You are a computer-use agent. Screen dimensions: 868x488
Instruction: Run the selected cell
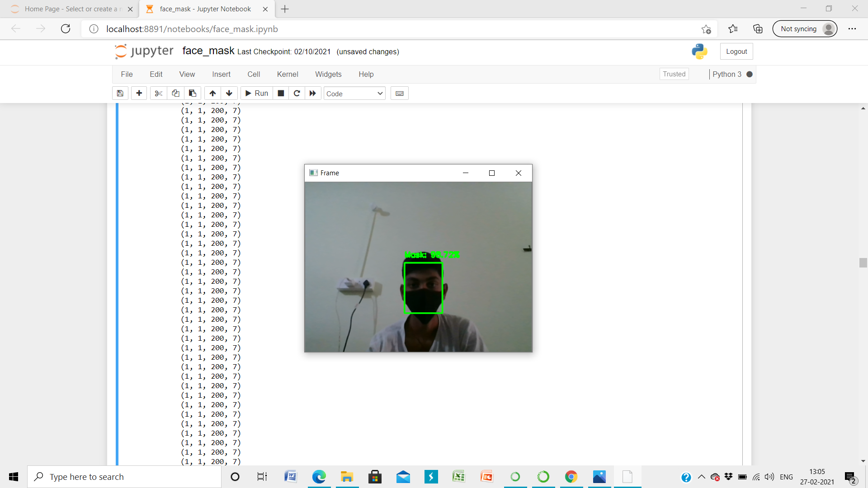[257, 93]
